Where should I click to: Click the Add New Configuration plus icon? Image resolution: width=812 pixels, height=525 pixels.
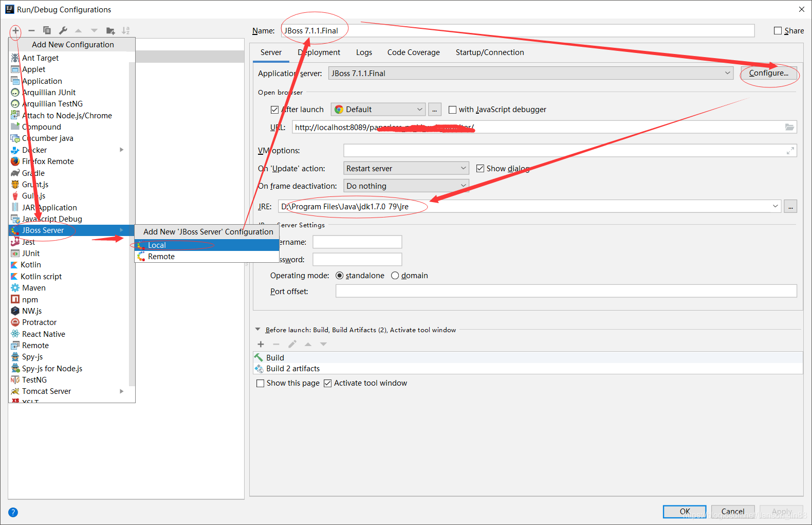click(15, 30)
